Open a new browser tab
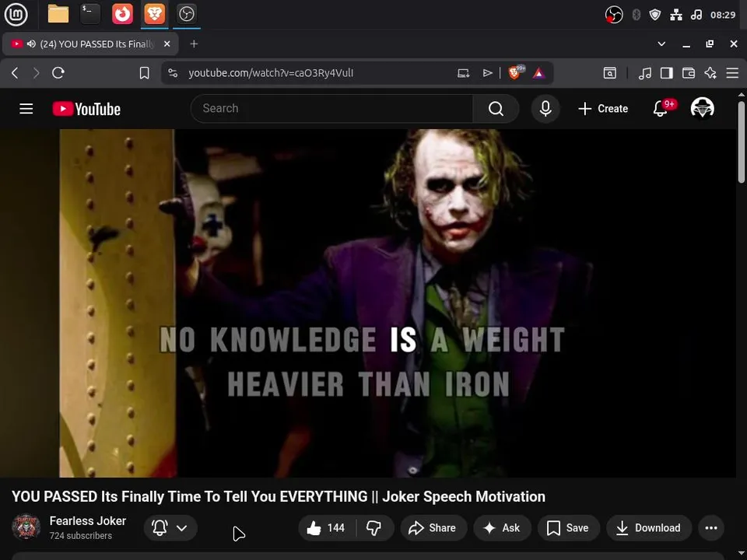Image resolution: width=747 pixels, height=560 pixels. click(x=194, y=44)
